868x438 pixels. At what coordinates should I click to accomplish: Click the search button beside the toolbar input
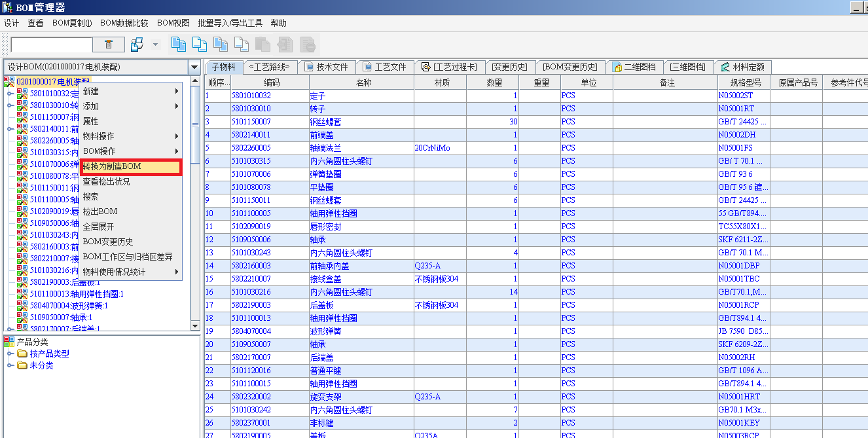(x=109, y=45)
